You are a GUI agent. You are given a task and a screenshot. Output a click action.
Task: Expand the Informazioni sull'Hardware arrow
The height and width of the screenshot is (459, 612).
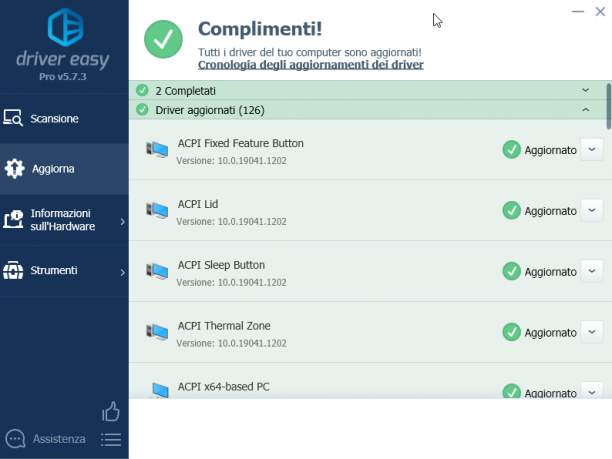tap(123, 222)
